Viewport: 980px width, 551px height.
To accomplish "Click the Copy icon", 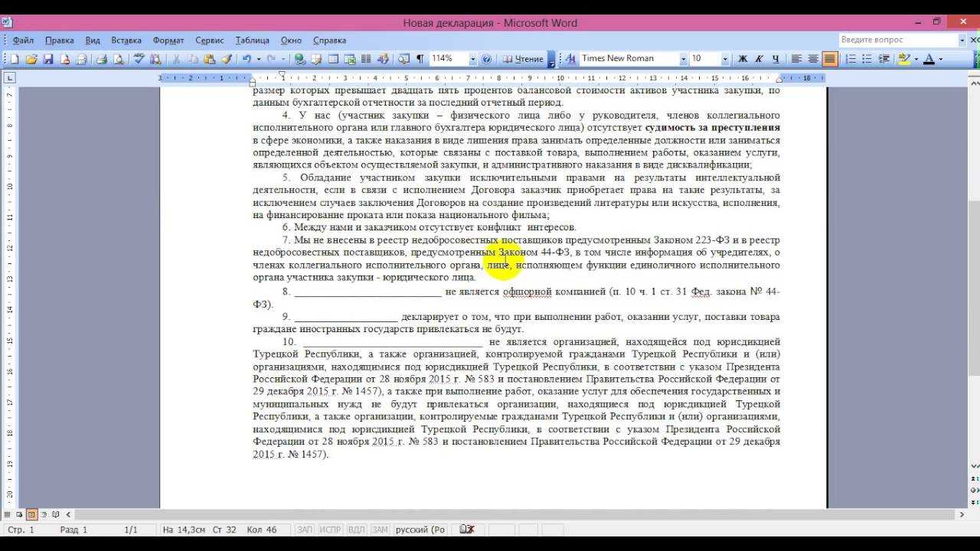I will (193, 59).
